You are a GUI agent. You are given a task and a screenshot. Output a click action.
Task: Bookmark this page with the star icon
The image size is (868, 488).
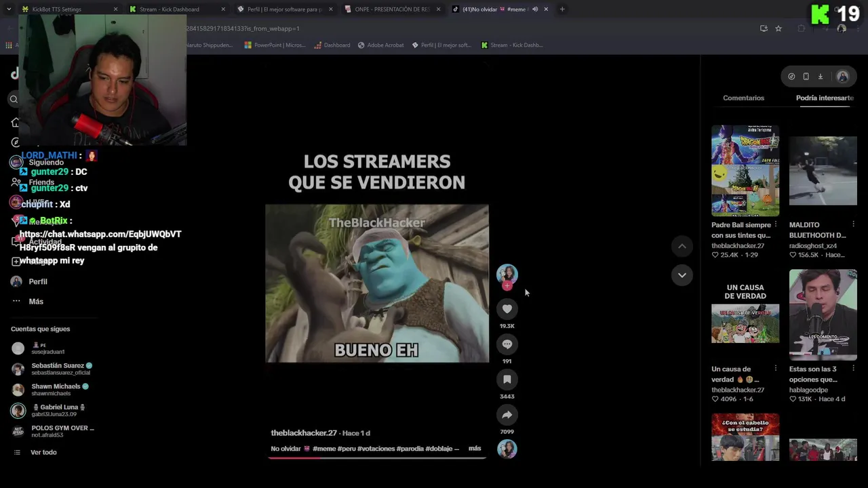[x=778, y=28]
